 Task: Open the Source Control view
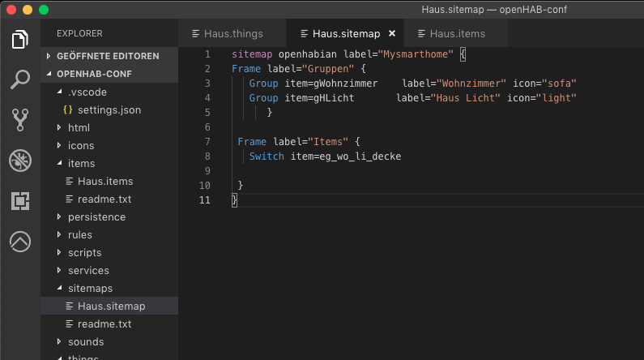pos(19,120)
